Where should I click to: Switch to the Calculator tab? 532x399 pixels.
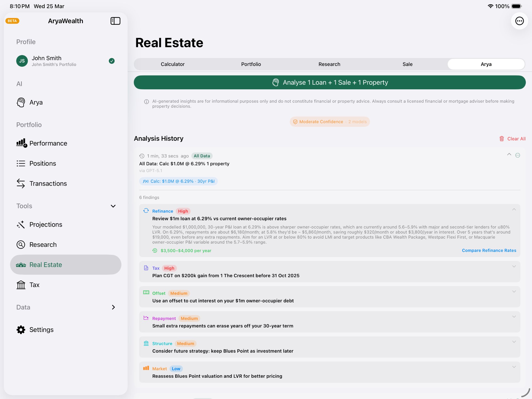click(x=172, y=64)
